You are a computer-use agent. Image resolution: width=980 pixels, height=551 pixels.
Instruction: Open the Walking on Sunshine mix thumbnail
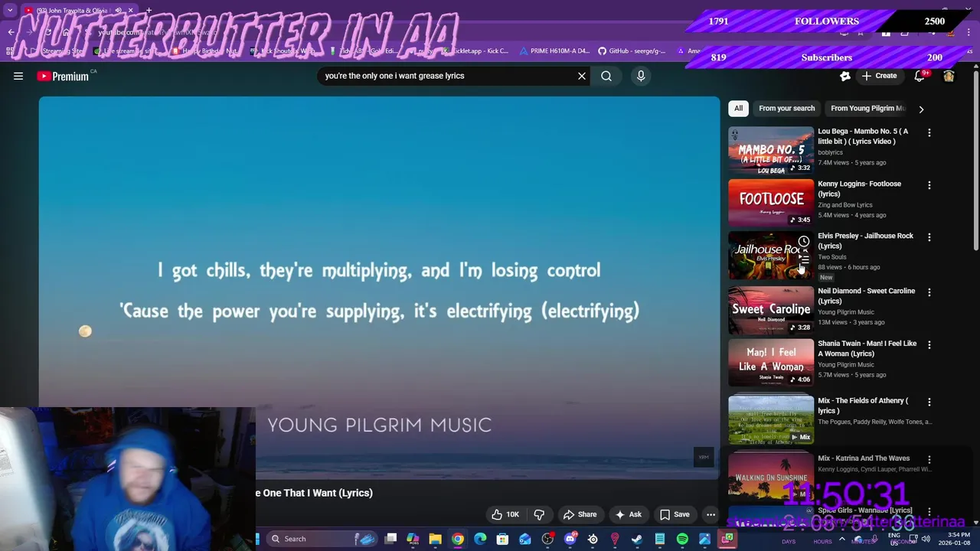pyautogui.click(x=771, y=477)
